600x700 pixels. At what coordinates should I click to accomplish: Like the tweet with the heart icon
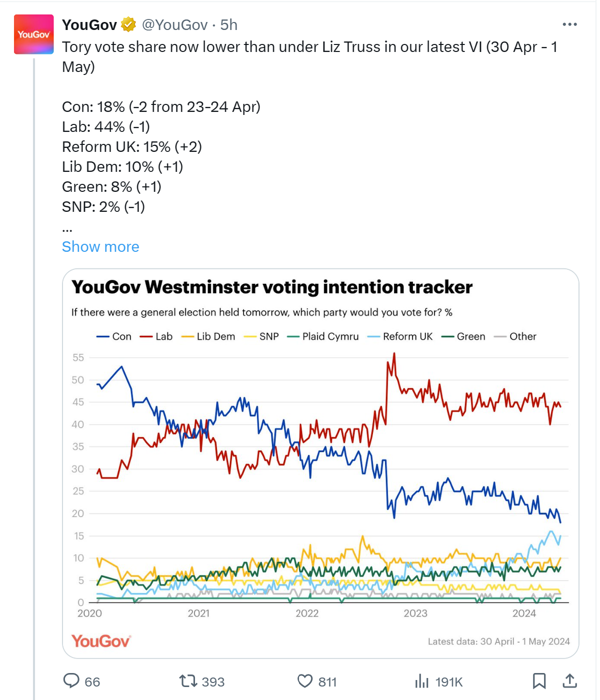pyautogui.click(x=305, y=681)
